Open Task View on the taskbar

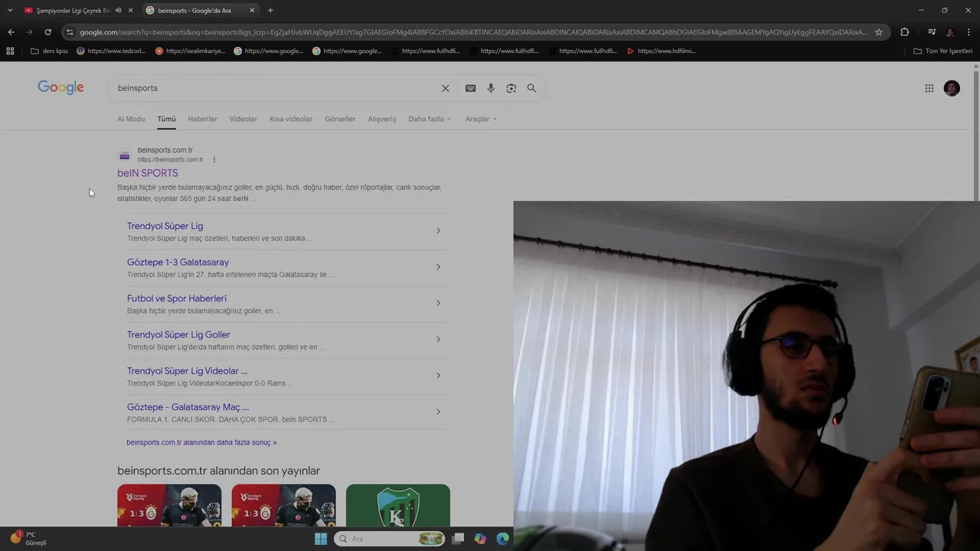click(458, 539)
